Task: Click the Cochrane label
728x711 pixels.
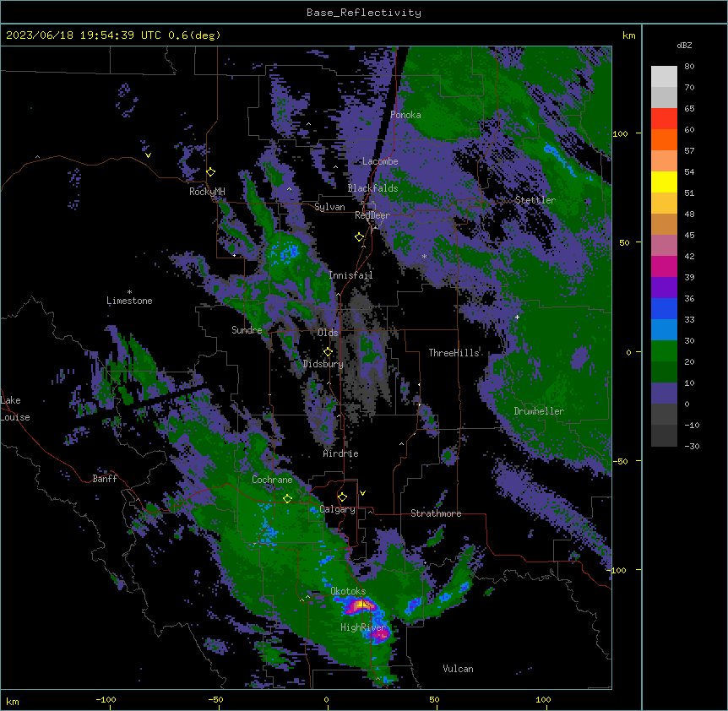Action: (272, 480)
